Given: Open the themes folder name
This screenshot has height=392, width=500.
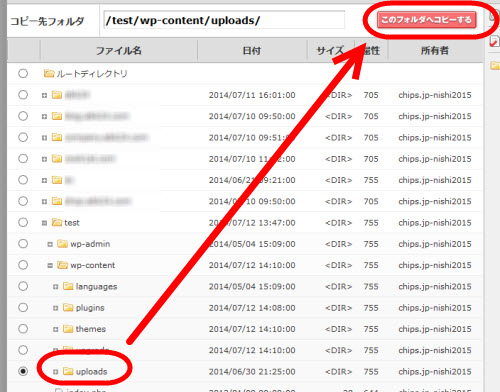Looking at the screenshot, I should tap(91, 329).
